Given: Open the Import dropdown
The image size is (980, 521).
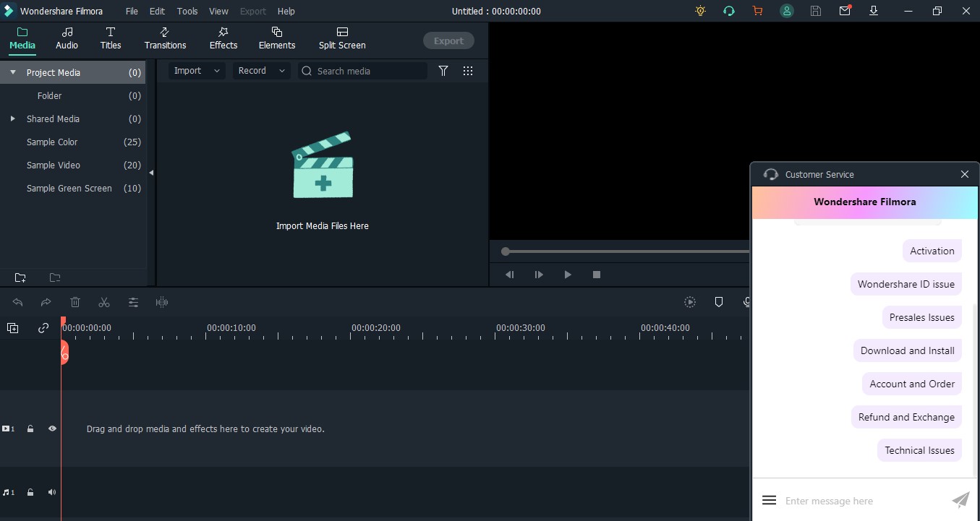Looking at the screenshot, I should [x=197, y=71].
